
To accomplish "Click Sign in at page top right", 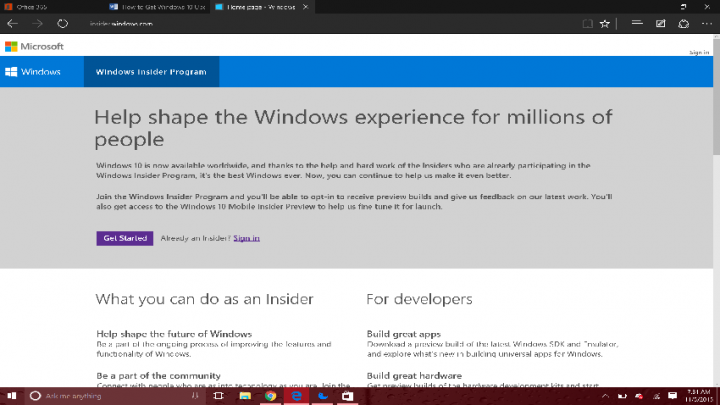I will (x=699, y=52).
